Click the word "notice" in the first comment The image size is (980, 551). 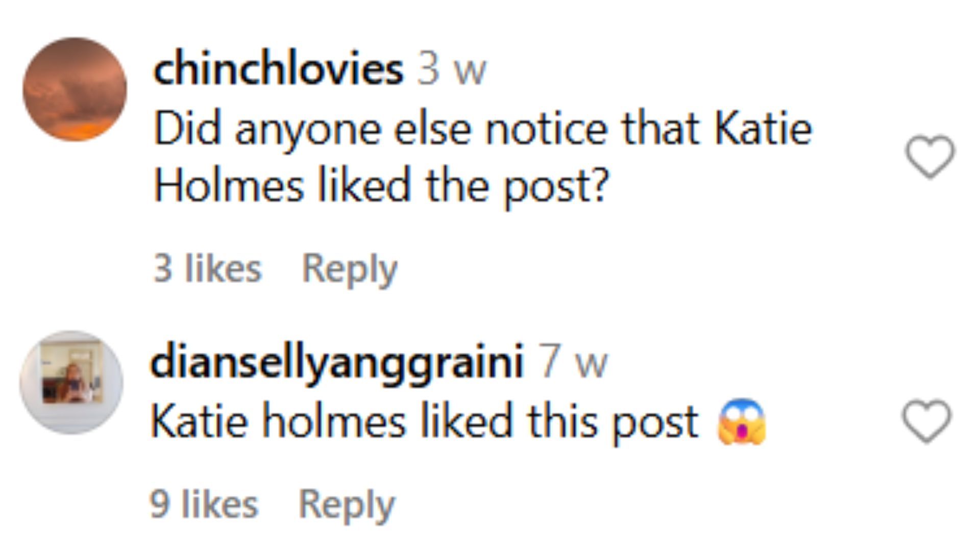[546, 130]
